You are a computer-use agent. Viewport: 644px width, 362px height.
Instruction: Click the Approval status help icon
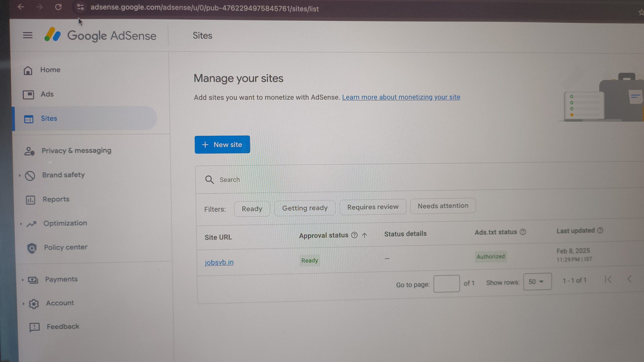[x=354, y=235]
